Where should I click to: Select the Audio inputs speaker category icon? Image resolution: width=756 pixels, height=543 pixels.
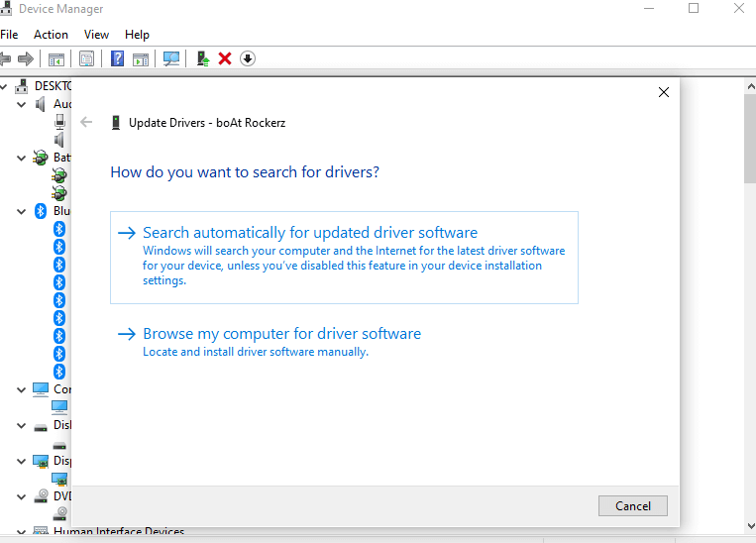tap(41, 104)
